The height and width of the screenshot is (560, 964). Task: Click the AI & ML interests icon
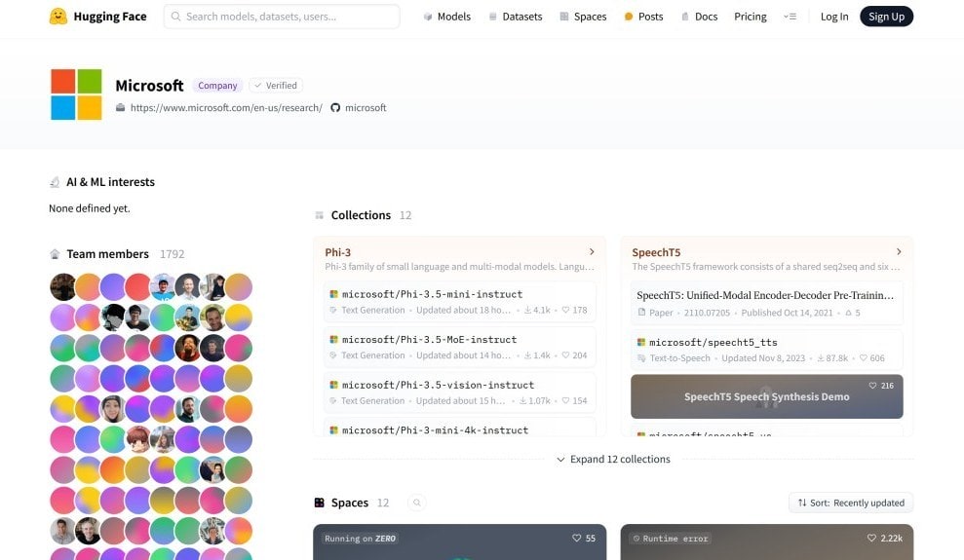click(55, 182)
